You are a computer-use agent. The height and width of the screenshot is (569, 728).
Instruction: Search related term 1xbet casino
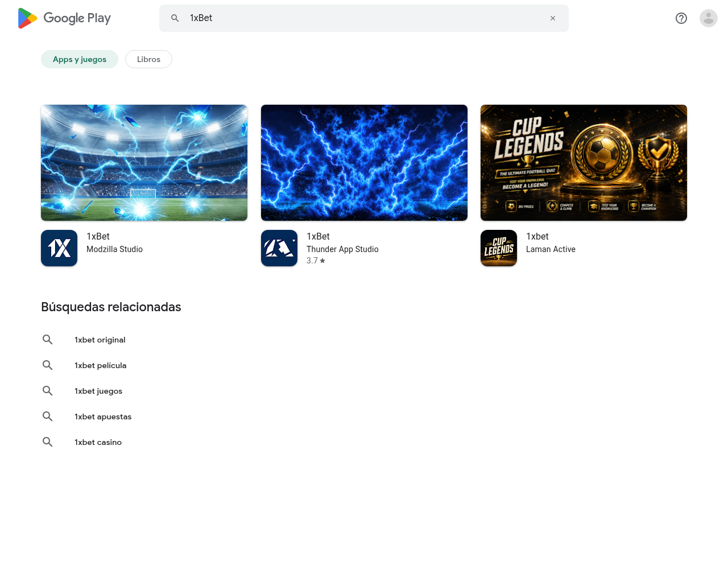pos(98,442)
